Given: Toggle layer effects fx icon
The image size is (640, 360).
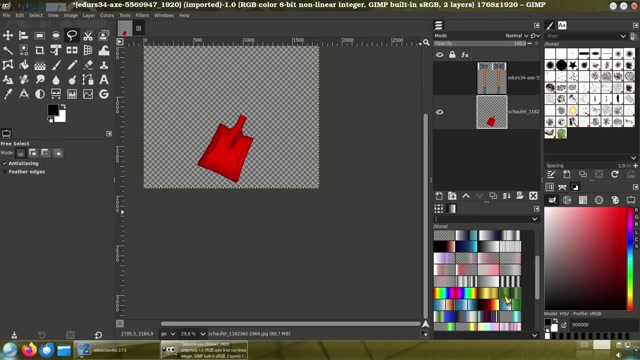Looking at the screenshot, I should click(x=465, y=55).
